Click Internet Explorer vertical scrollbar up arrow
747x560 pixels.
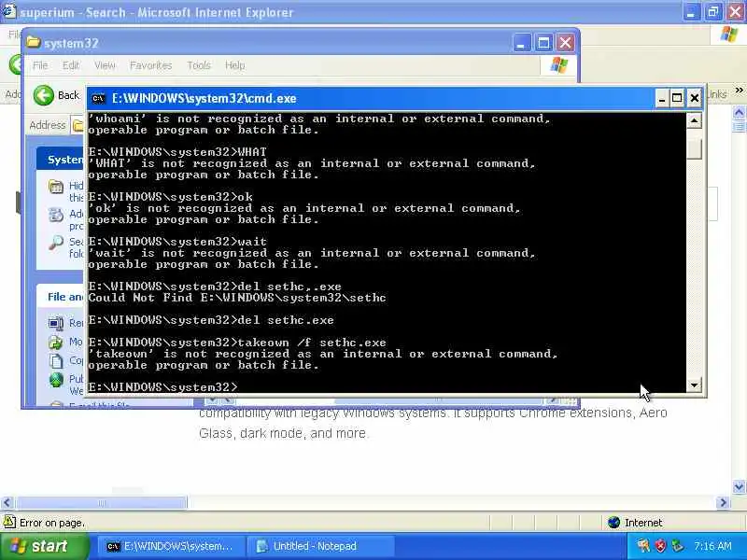[739, 113]
